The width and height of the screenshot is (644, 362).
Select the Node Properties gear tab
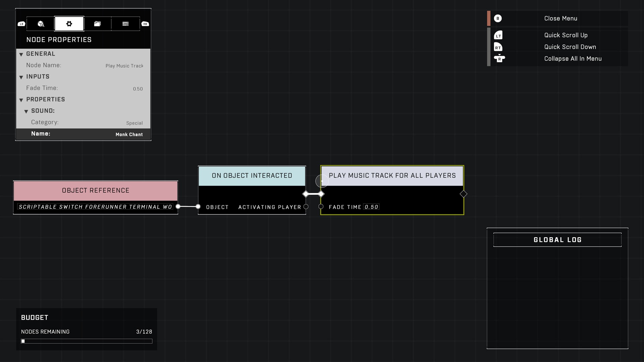pos(69,24)
